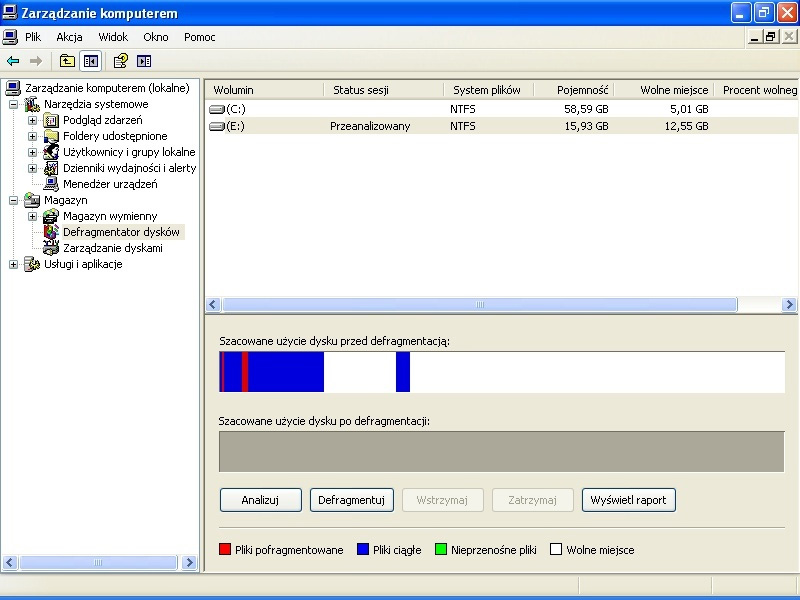The height and width of the screenshot is (600, 800).
Task: Expand the Foldery udostępnione node
Action: (33, 136)
